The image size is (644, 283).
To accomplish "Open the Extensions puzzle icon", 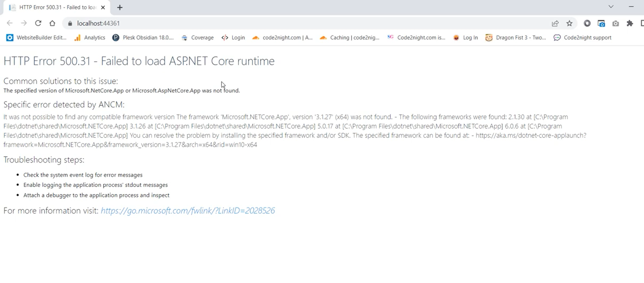I will pos(630,23).
